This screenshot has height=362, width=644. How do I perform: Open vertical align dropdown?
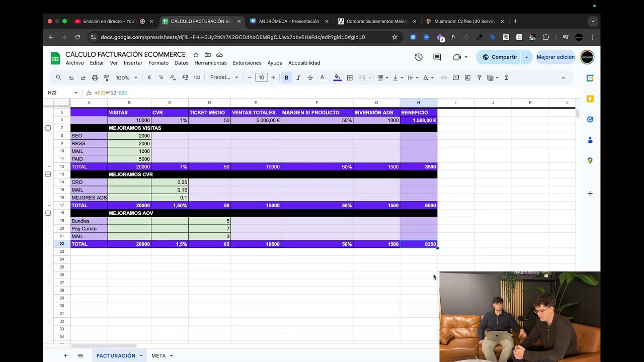click(x=397, y=78)
